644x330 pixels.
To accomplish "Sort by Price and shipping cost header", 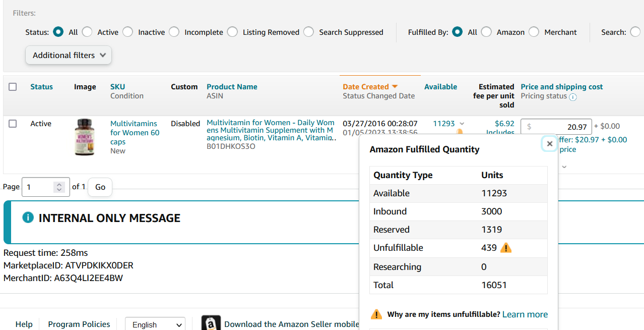I will pyautogui.click(x=561, y=87).
